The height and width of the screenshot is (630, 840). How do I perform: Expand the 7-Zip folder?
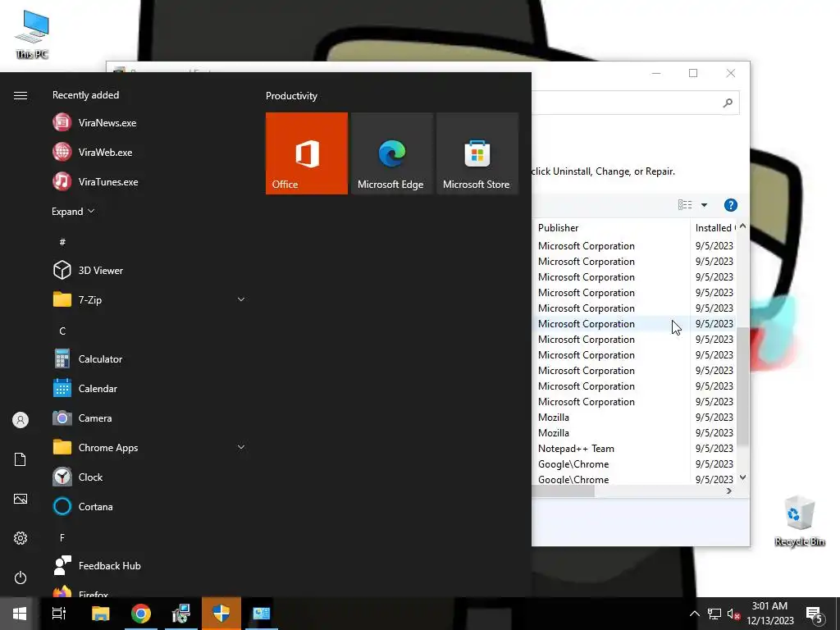click(x=241, y=299)
